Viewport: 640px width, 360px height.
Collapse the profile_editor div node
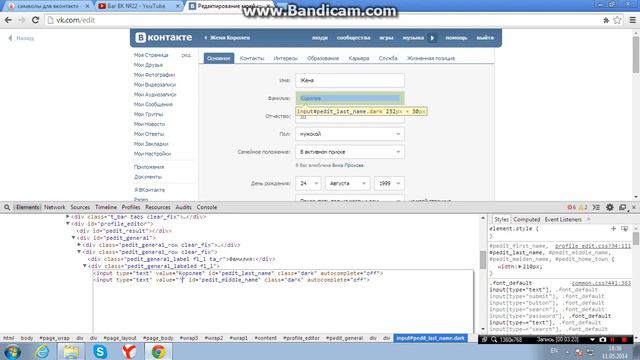point(67,224)
